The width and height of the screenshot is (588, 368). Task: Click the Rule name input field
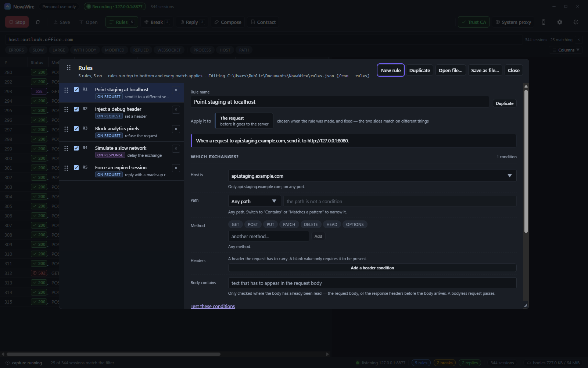(x=340, y=102)
